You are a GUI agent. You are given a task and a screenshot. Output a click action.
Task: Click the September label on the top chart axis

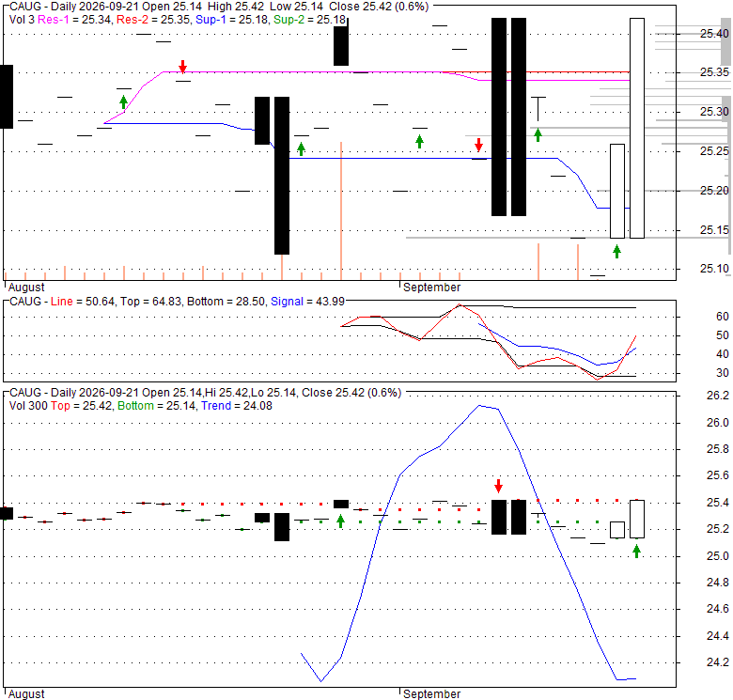[431, 287]
